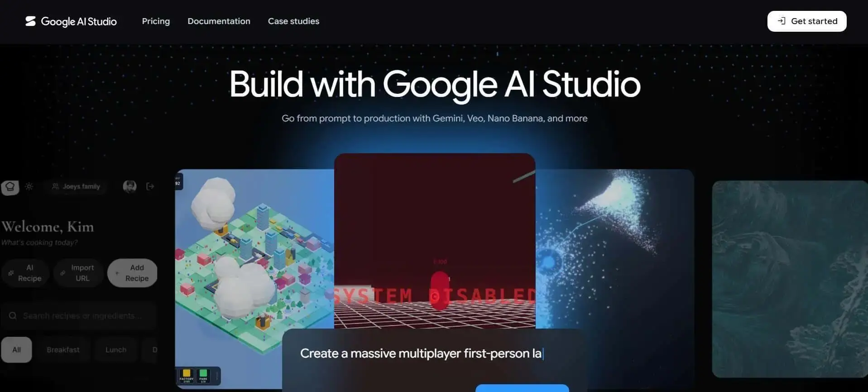Click the chef hat icon in recipe app
868x392 pixels.
click(x=10, y=187)
